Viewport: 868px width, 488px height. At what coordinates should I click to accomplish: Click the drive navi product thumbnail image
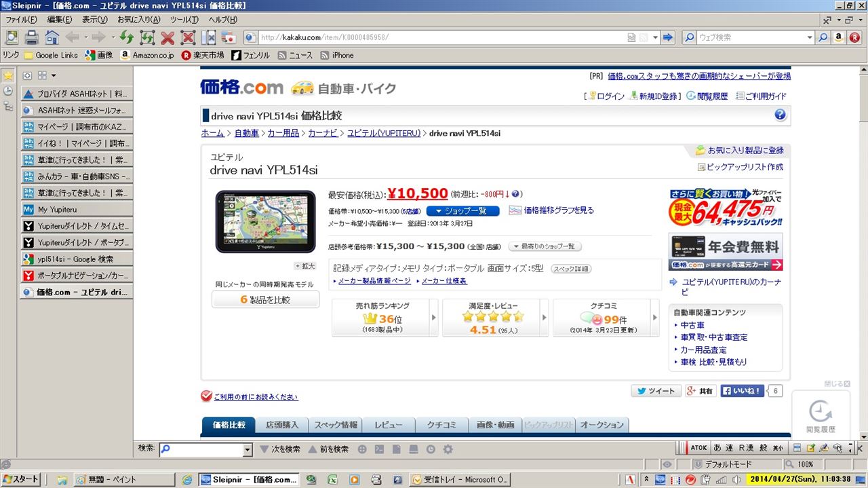tap(266, 222)
